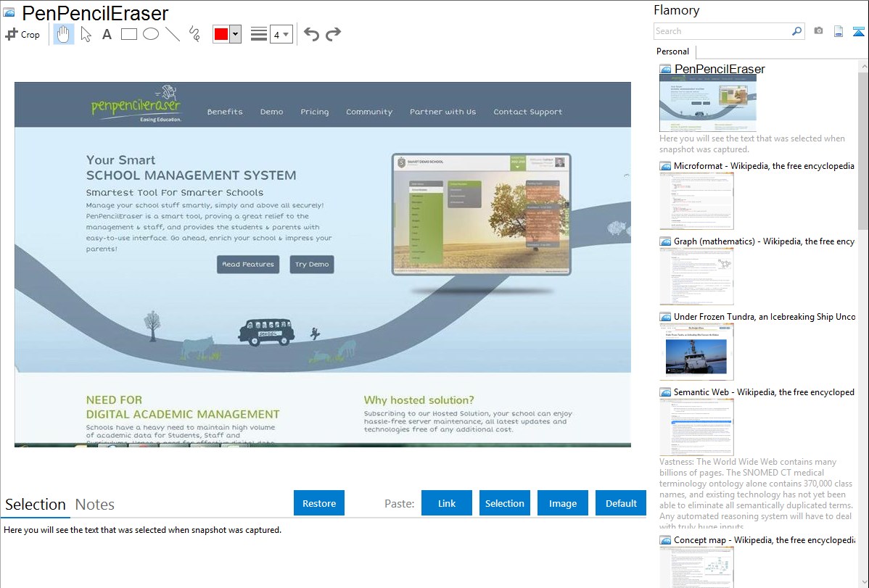Click Graph (mathematics) - Wikipedia title
Viewport: 869px width, 588px height.
point(764,241)
